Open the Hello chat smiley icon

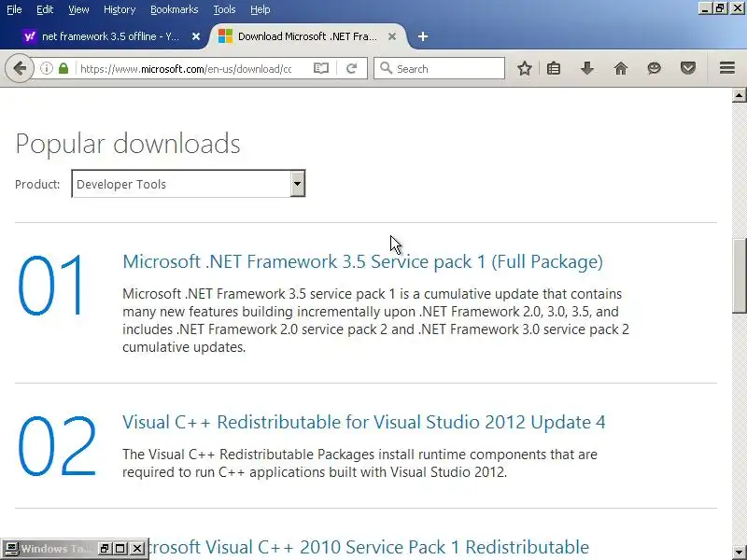click(655, 68)
